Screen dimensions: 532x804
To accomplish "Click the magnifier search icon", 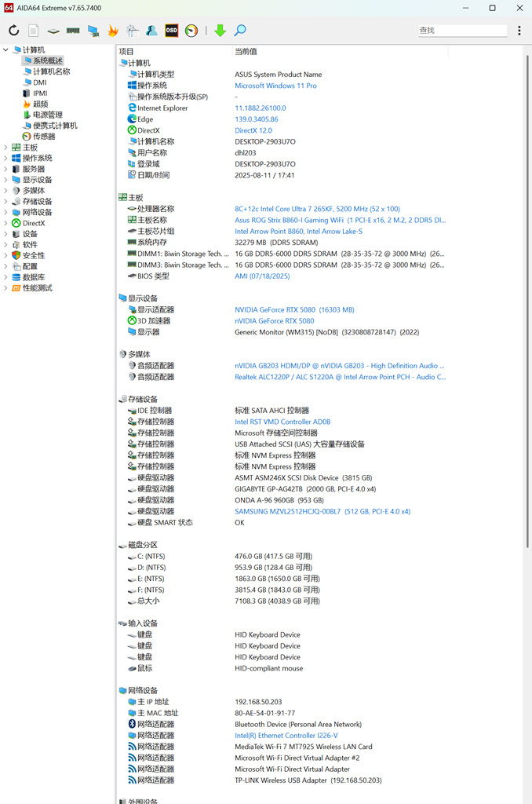I will [x=240, y=31].
